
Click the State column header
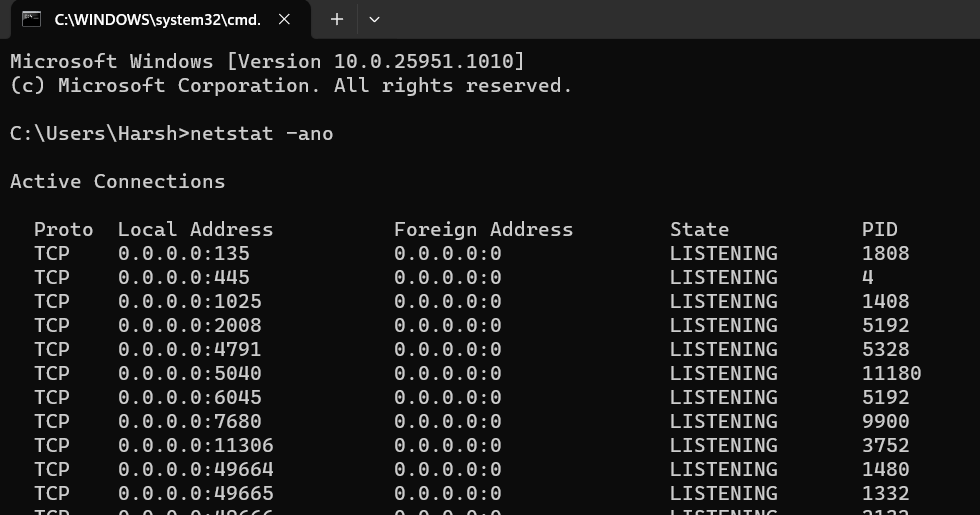coord(699,229)
